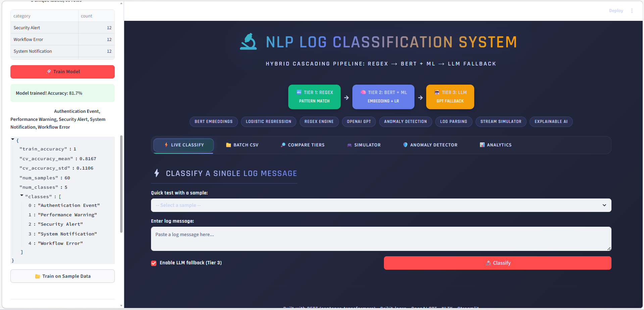Click the folder icon on Batch CSV tab
The image size is (644, 310).
[229, 145]
